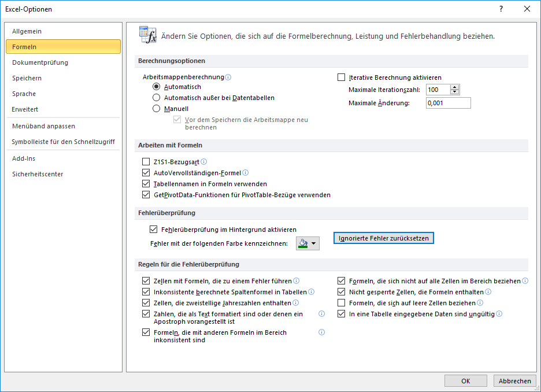Toggle Formeln inkonsistent im Bereich checkbox
The width and height of the screenshot is (541, 392).
point(146,332)
